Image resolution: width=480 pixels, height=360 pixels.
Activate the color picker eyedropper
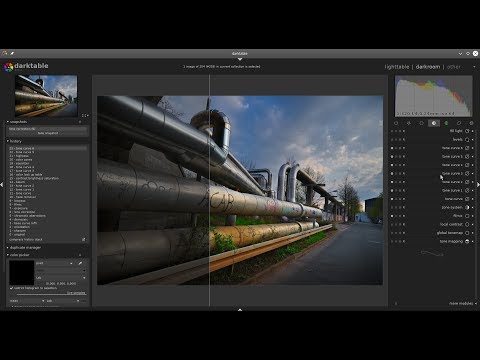(x=80, y=263)
